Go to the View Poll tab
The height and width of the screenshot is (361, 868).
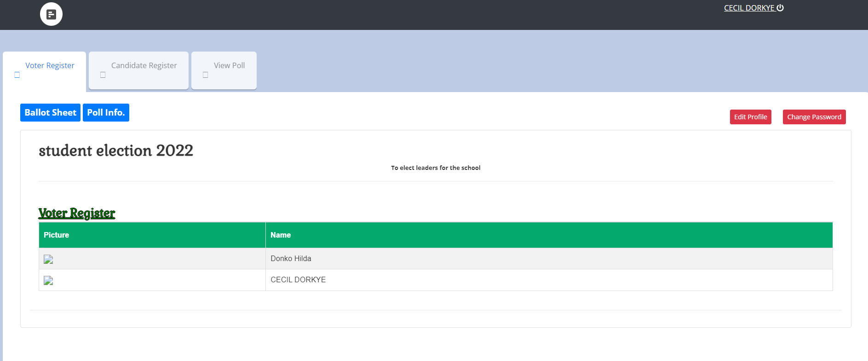coord(229,65)
